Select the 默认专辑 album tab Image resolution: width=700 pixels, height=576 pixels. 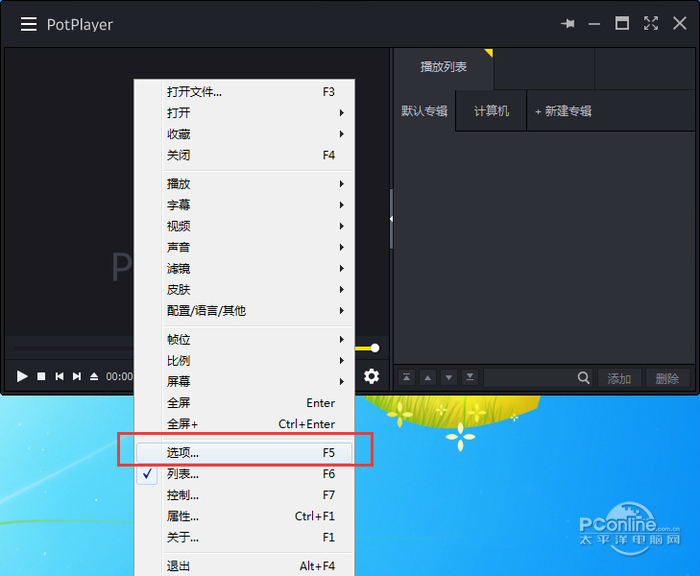(x=424, y=111)
